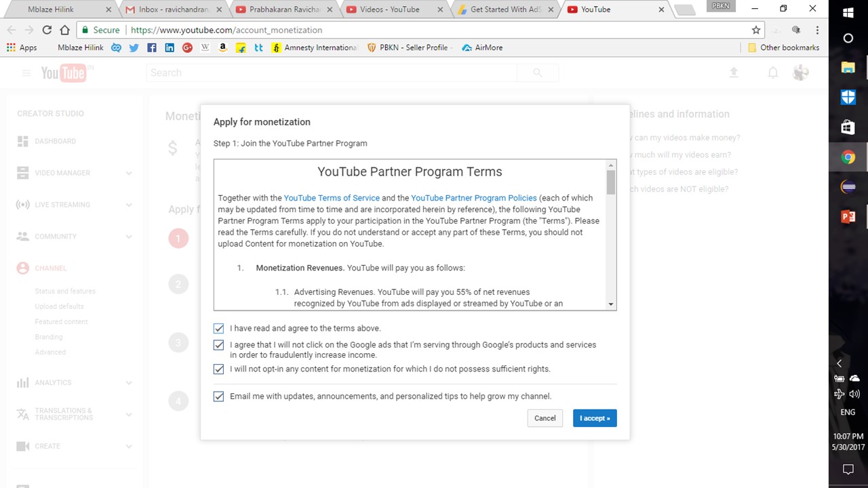This screenshot has height=488, width=868.
Task: Open Other bookmarks folder
Action: coord(783,47)
